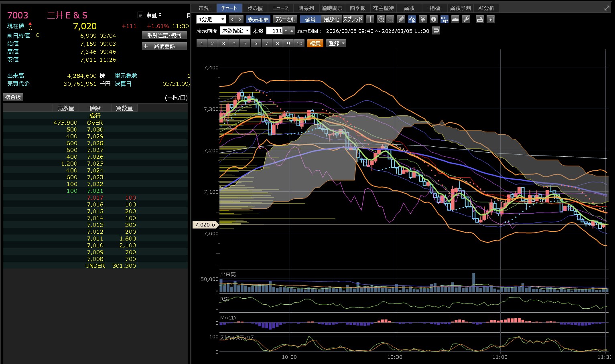The width and height of the screenshot is (615, 364).
Task: Click the crosshair cursor icon
Action: [x=370, y=19]
